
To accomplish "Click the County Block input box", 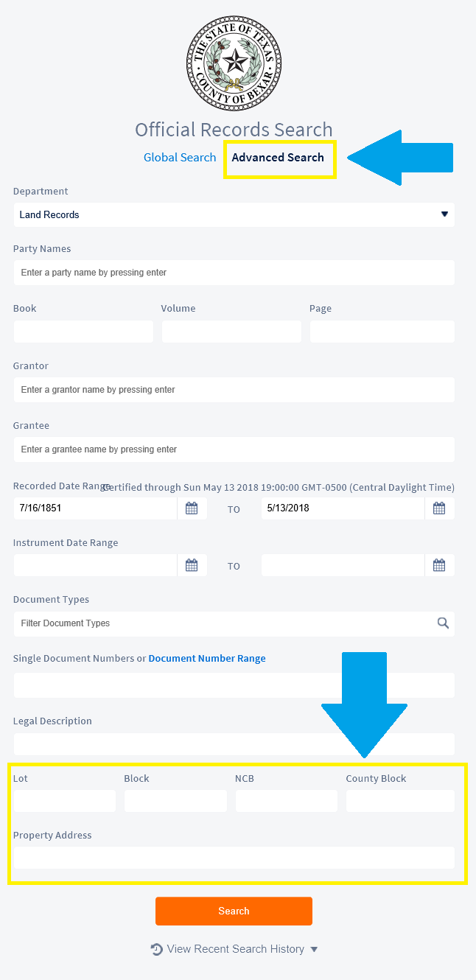I will pyautogui.click(x=400, y=801).
